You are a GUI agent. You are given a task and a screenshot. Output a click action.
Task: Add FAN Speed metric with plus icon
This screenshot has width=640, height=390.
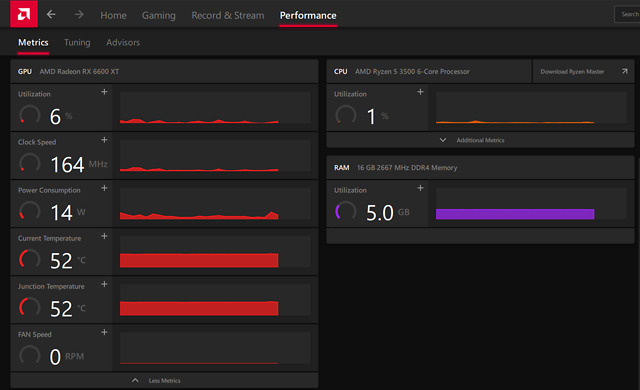click(104, 332)
